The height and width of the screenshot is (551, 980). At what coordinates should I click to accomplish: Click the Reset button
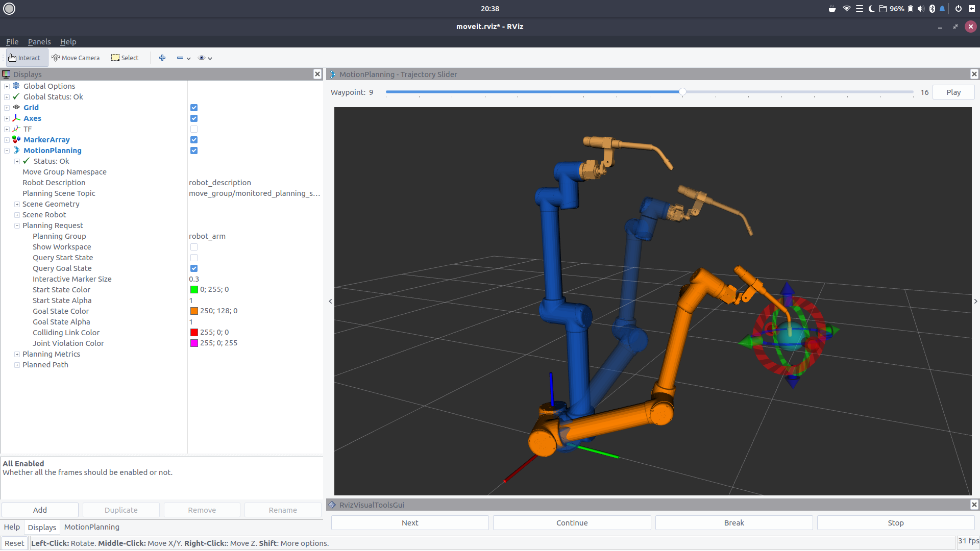click(14, 543)
